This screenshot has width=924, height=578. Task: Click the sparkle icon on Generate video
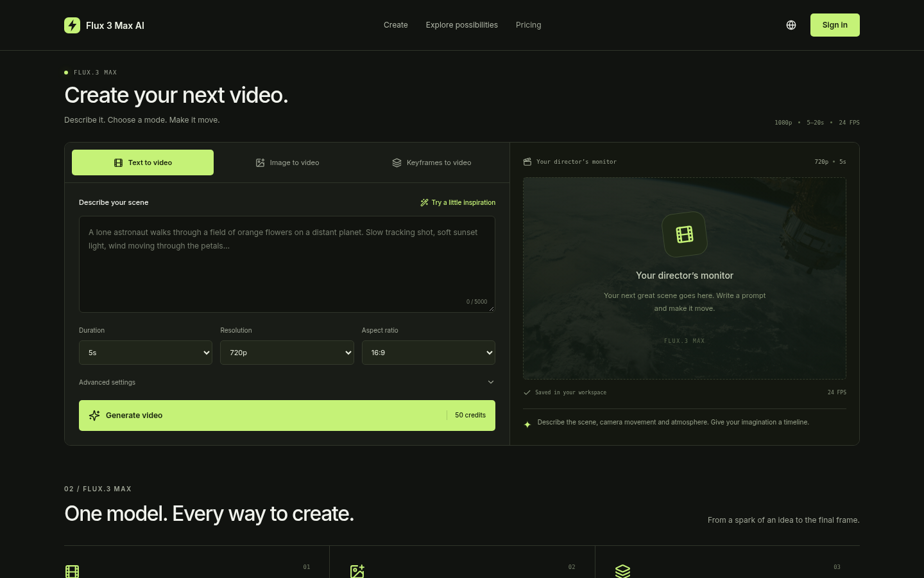(x=94, y=416)
